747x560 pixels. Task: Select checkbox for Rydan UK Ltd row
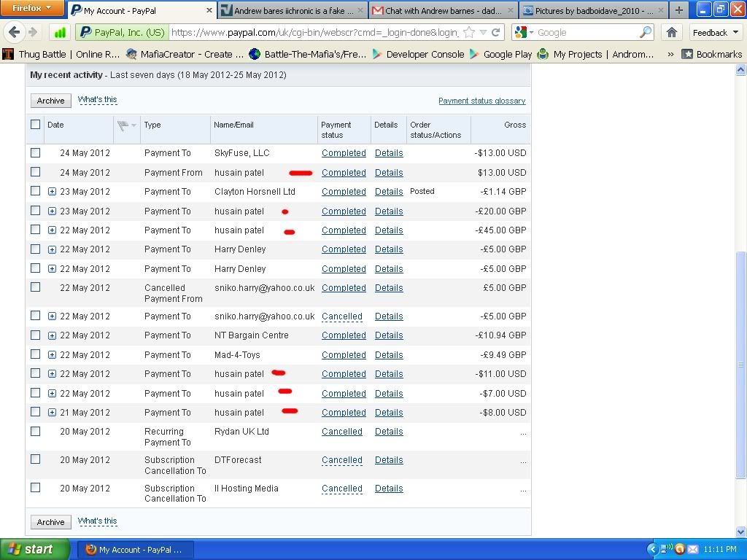click(x=35, y=432)
